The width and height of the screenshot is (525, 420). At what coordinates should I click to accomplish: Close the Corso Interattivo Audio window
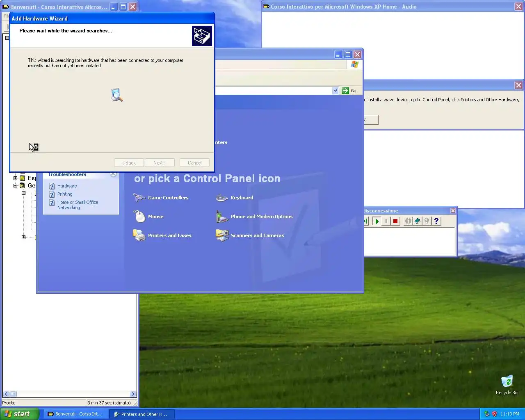(x=518, y=7)
